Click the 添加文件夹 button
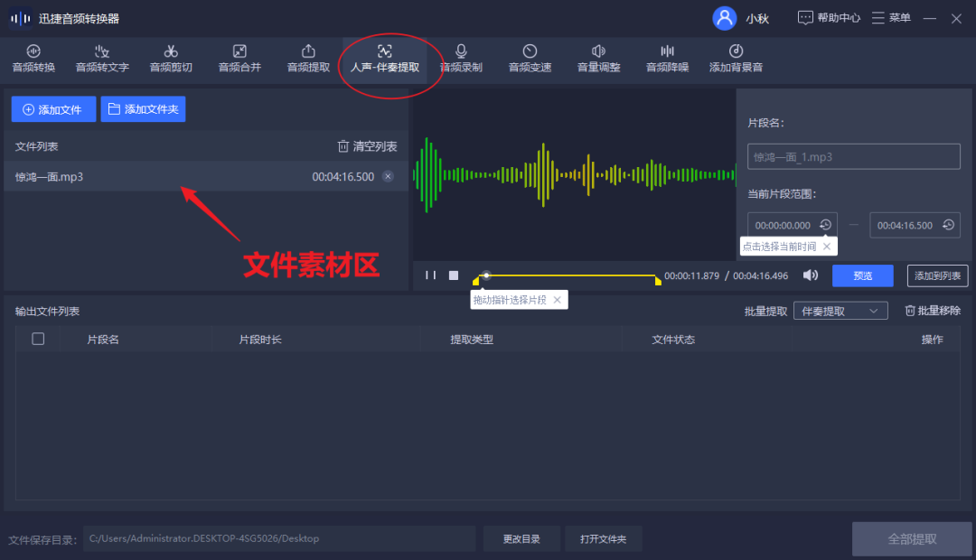The height and width of the screenshot is (560, 976). [143, 109]
